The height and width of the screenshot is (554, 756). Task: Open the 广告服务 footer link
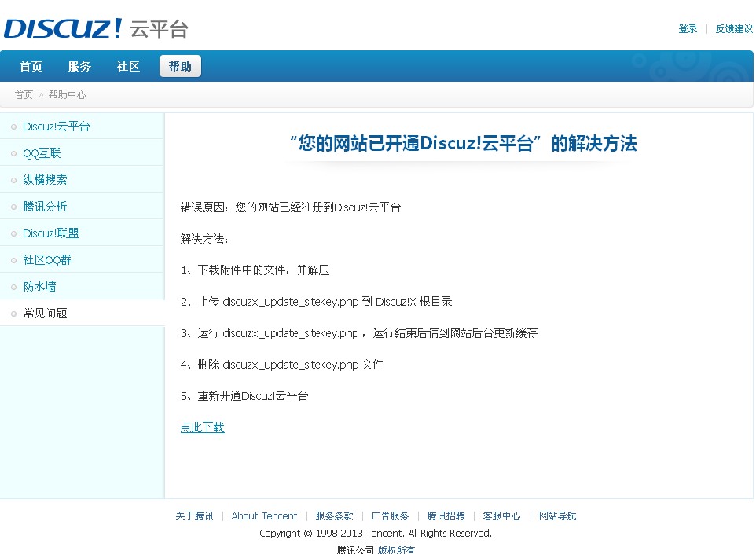click(390, 516)
